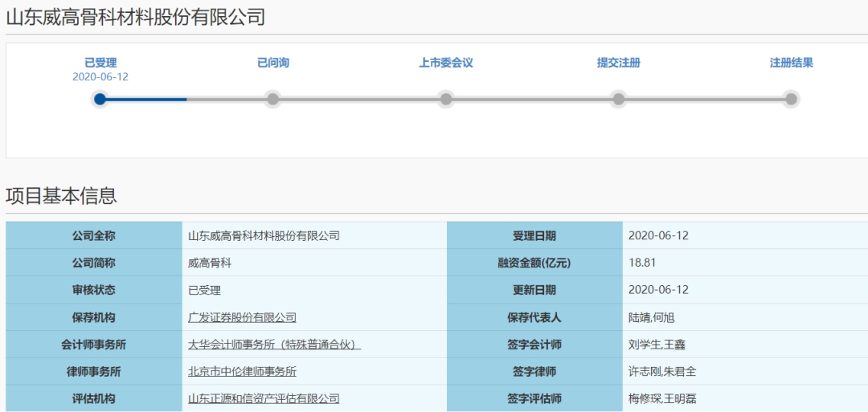
Task: Click the date under the 已受理 stage
Action: (100, 77)
